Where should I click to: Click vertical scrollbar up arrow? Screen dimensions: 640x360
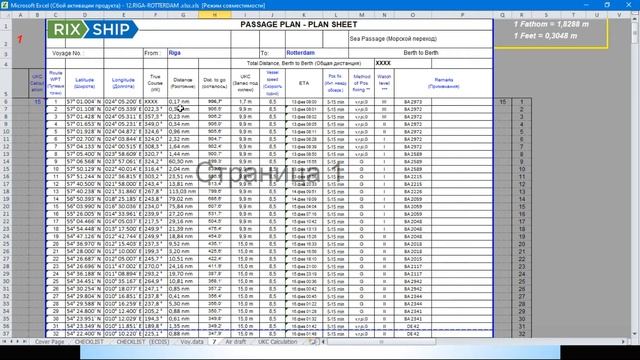(635, 19)
